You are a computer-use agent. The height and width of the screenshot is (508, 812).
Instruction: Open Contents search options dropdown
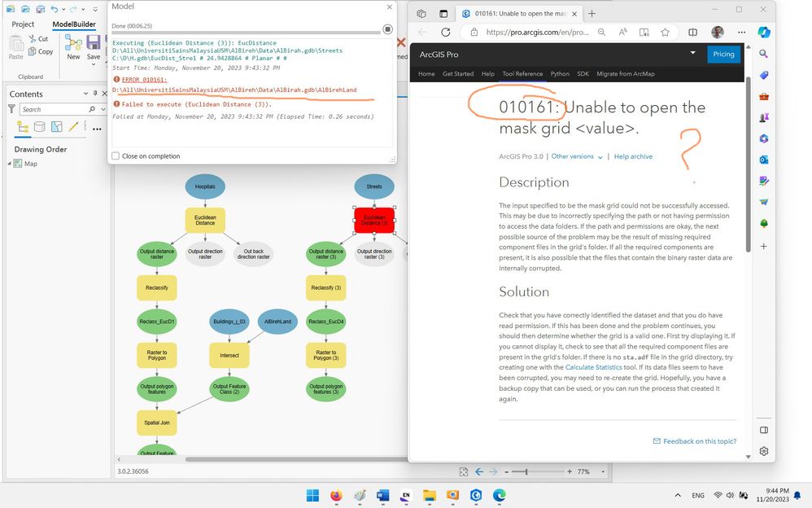[103, 109]
